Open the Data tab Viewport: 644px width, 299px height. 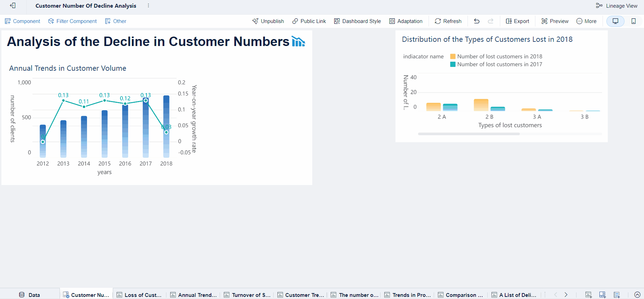click(30, 295)
